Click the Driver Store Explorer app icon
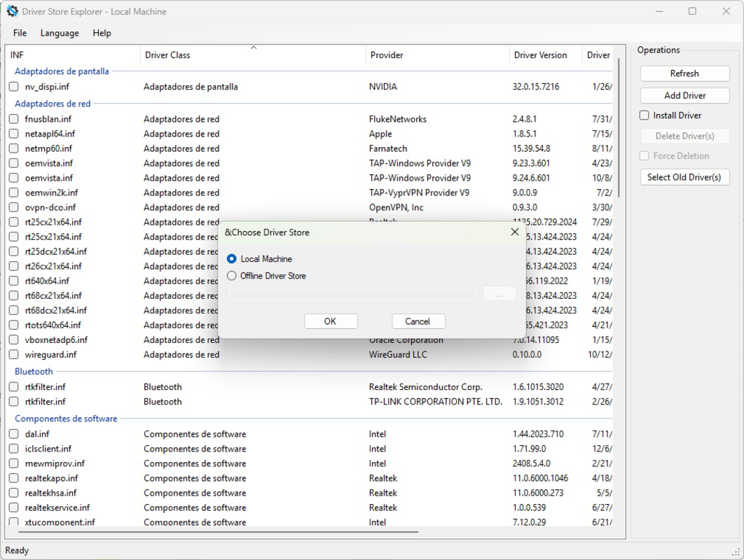The image size is (744, 560). pyautogui.click(x=12, y=11)
